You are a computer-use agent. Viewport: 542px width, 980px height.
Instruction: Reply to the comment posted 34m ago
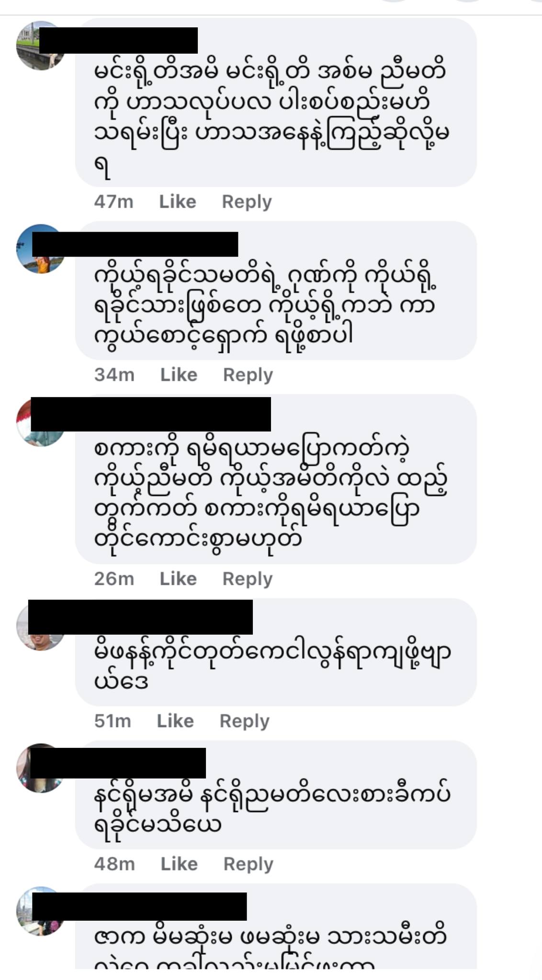pos(248,375)
